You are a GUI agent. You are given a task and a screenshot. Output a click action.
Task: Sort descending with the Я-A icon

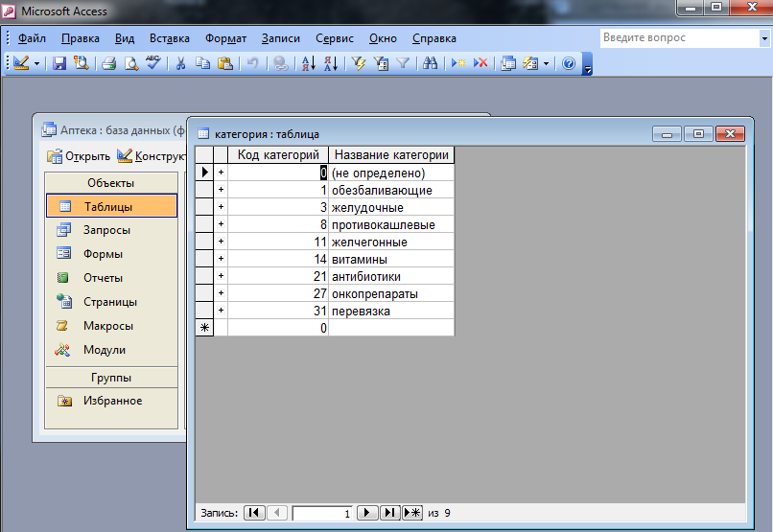[x=331, y=63]
